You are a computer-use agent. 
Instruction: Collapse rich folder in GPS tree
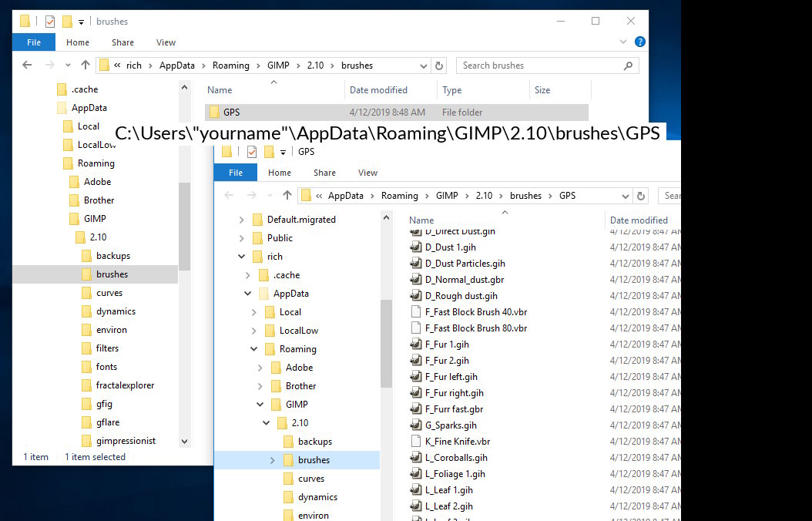(x=241, y=257)
